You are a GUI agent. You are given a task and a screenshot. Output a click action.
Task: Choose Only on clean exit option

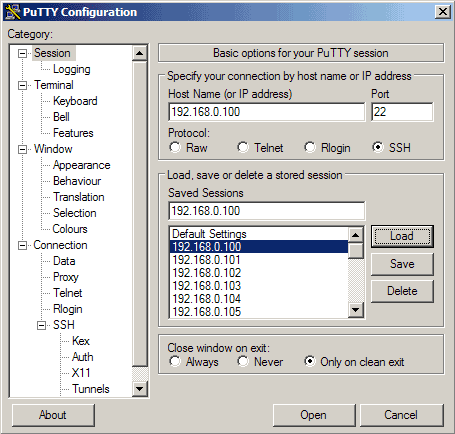click(310, 361)
